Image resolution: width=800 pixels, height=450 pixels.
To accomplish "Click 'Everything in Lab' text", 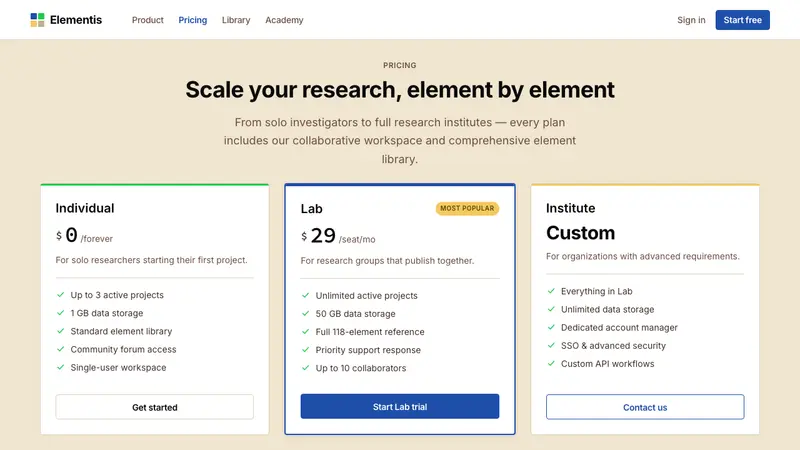I will click(x=596, y=291).
